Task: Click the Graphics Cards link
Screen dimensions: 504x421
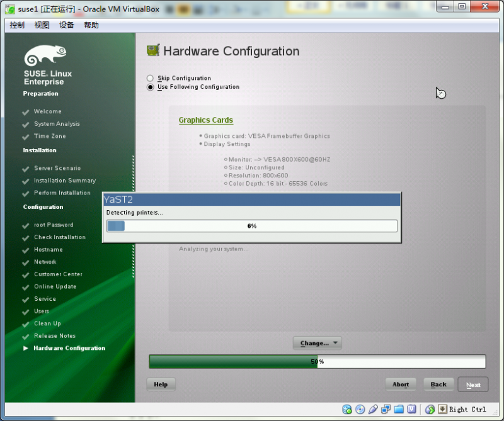Action: click(205, 120)
